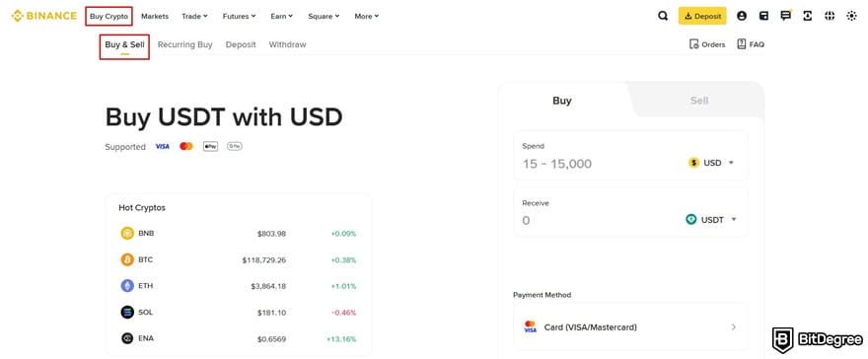Click SOL price $181.10

click(x=271, y=313)
